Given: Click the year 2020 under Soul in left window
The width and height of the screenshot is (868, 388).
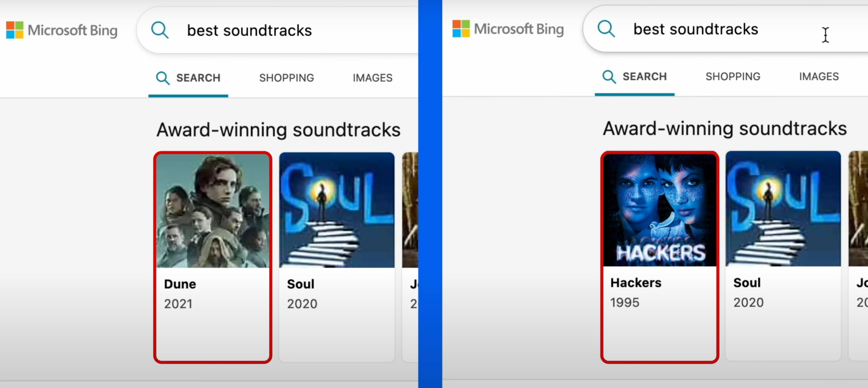Looking at the screenshot, I should 302,304.
